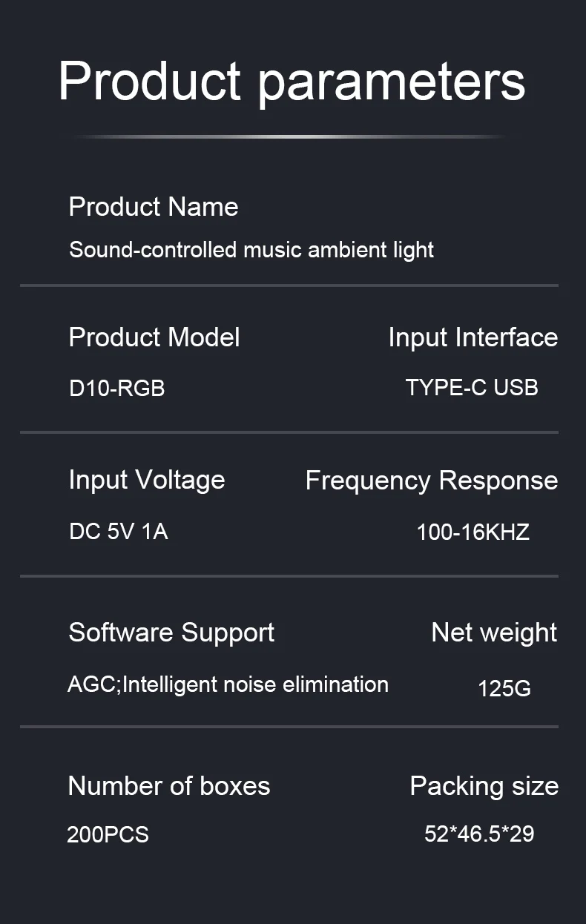Click the Input Voltage label
Image resolution: width=586 pixels, height=924 pixels.
click(x=147, y=480)
